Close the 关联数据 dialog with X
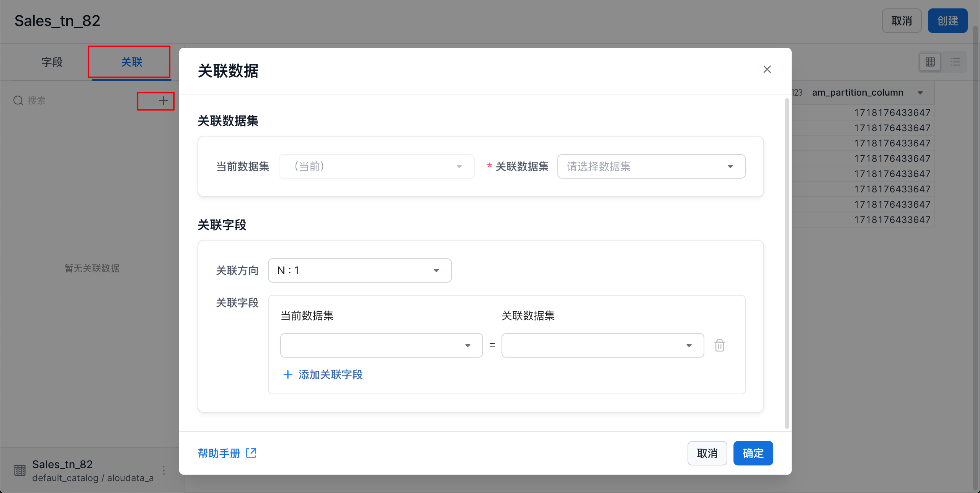 tap(767, 69)
